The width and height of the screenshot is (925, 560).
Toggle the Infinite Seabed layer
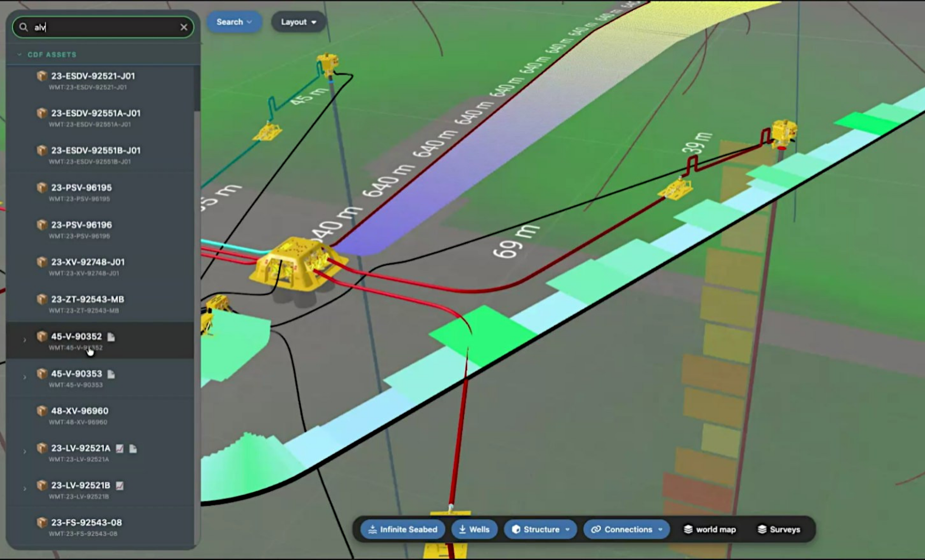point(402,529)
